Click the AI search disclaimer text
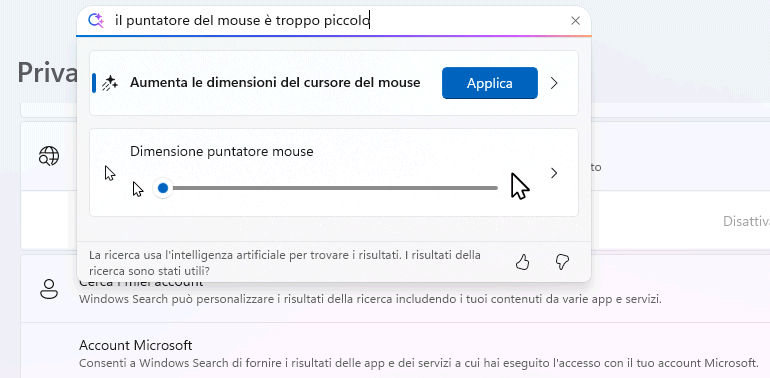The width and height of the screenshot is (770, 378). pyautogui.click(x=285, y=263)
